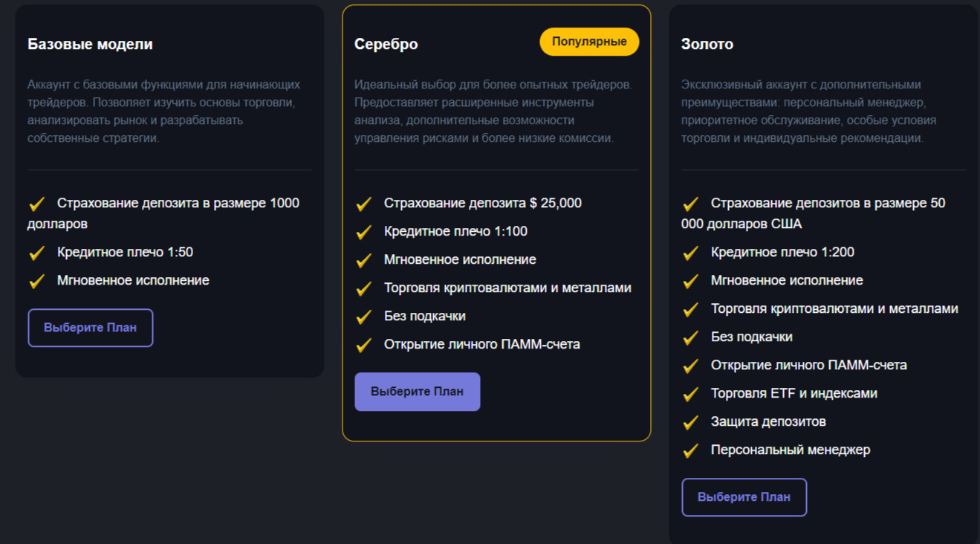Click the Базовые модели heading
Viewport: 980px width, 544px height.
(x=90, y=44)
